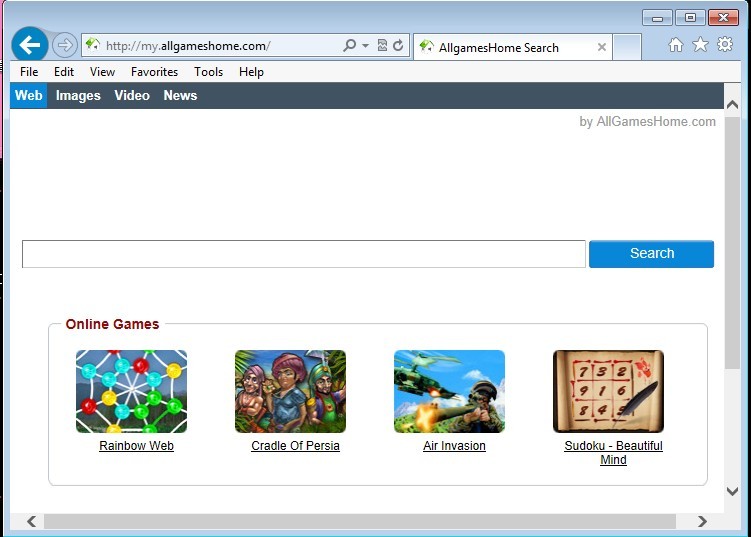The height and width of the screenshot is (537, 751).
Task: Select the AllgamesHome Search tab
Action: pos(512,47)
